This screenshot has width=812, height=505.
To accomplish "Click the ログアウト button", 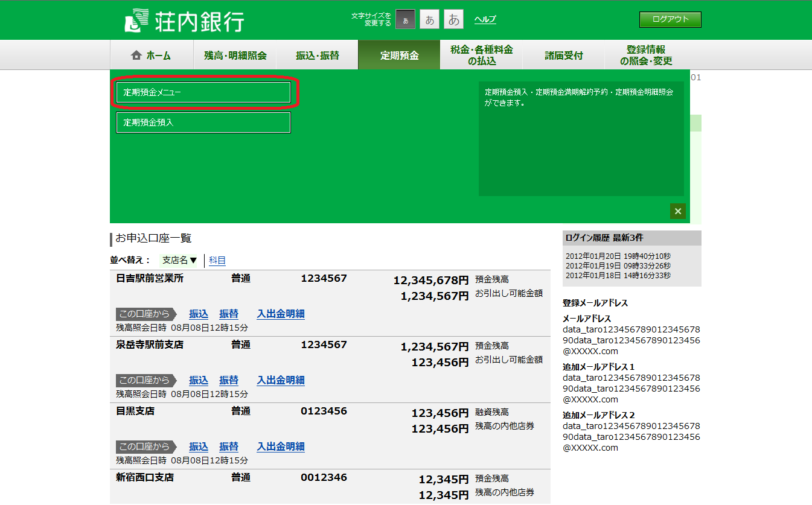I will pos(670,19).
